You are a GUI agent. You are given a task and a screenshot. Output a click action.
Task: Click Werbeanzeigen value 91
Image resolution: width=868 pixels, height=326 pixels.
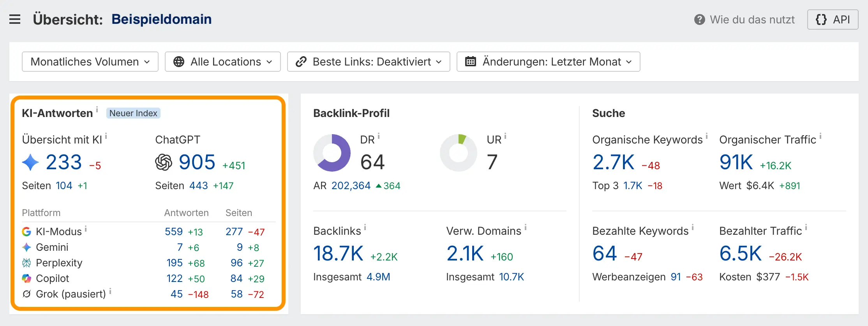click(676, 277)
